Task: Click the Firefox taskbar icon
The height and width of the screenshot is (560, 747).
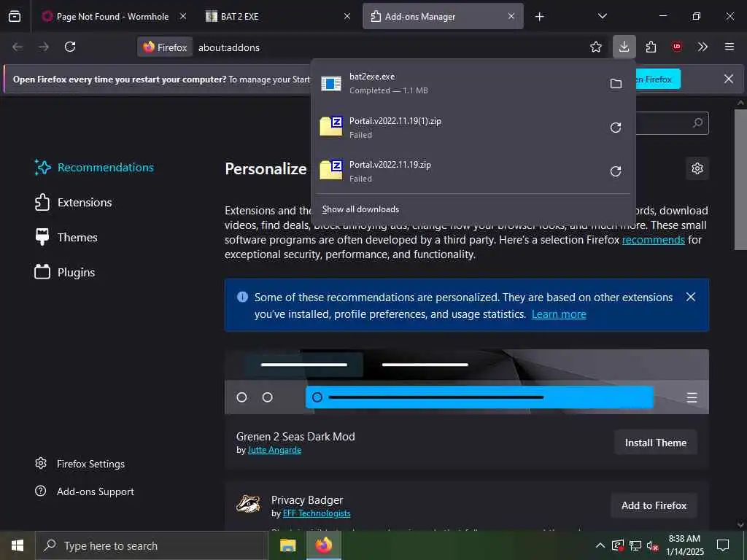Action: pos(323,545)
